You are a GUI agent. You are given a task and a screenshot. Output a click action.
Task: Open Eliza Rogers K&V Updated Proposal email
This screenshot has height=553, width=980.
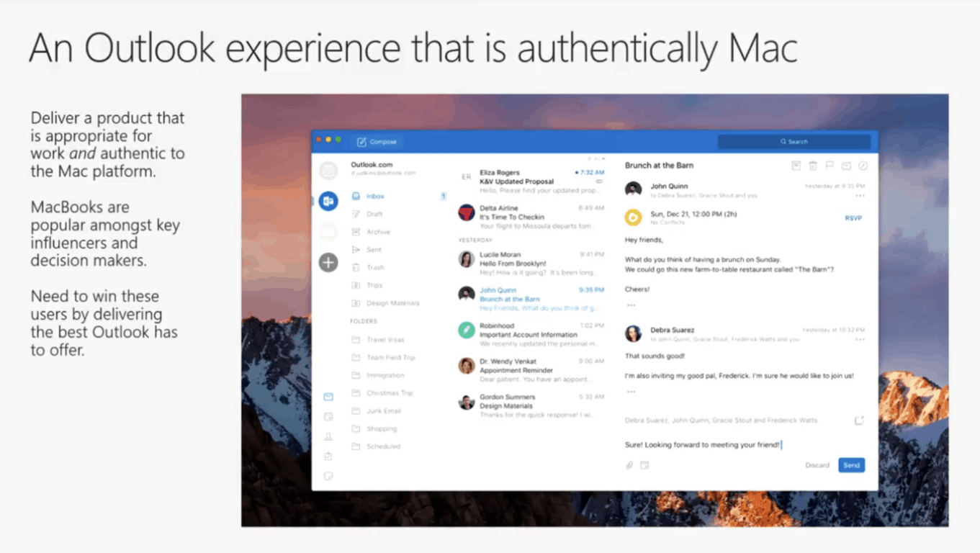tap(532, 181)
